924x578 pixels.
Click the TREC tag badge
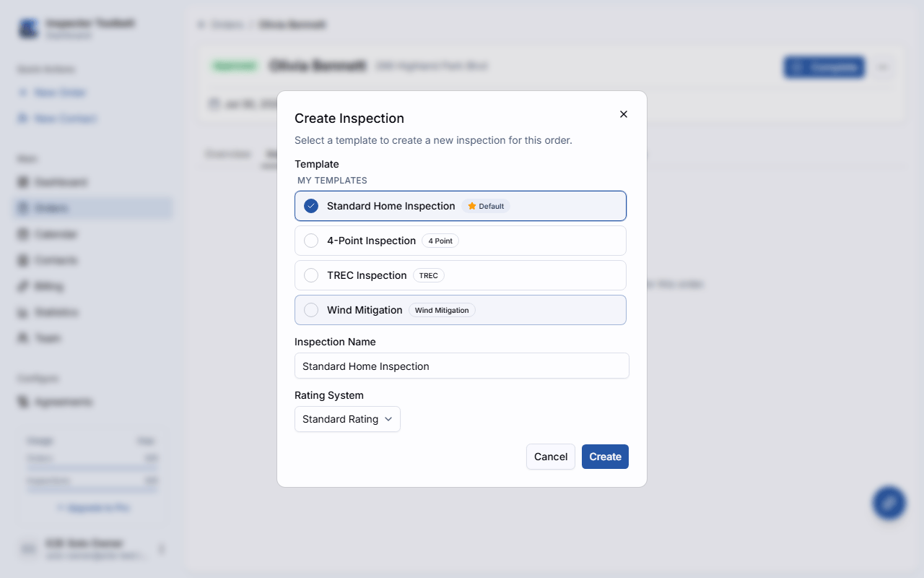(x=429, y=275)
